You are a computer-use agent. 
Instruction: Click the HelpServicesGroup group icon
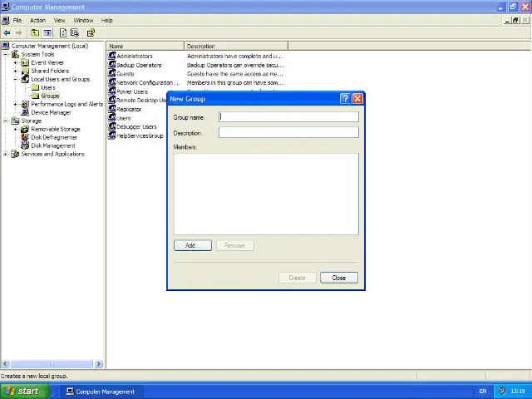111,135
